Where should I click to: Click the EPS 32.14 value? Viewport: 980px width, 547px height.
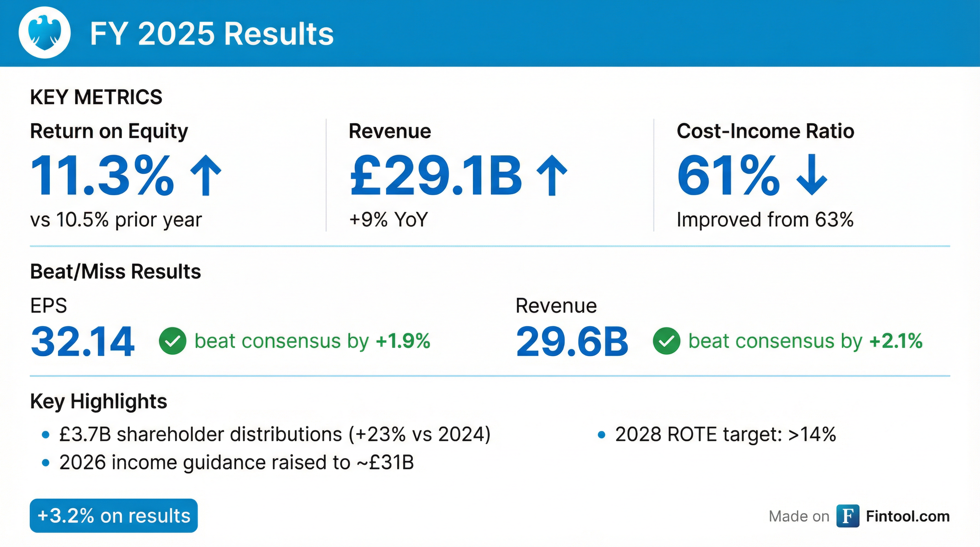click(x=83, y=342)
